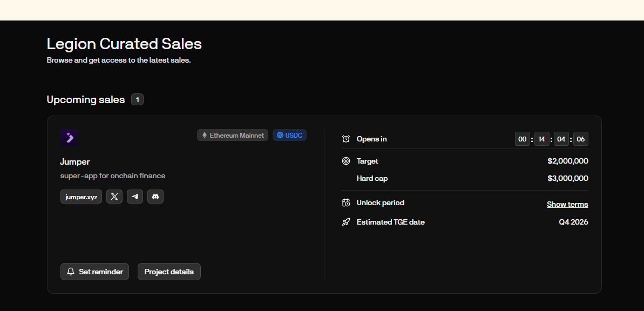Click the 'Estimated TGE date' label

pos(391,222)
